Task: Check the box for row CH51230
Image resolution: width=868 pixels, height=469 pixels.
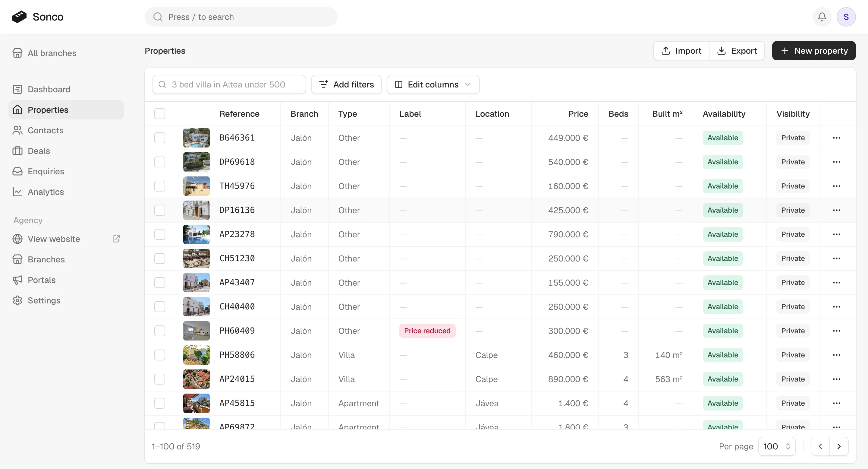Action: [x=160, y=258]
